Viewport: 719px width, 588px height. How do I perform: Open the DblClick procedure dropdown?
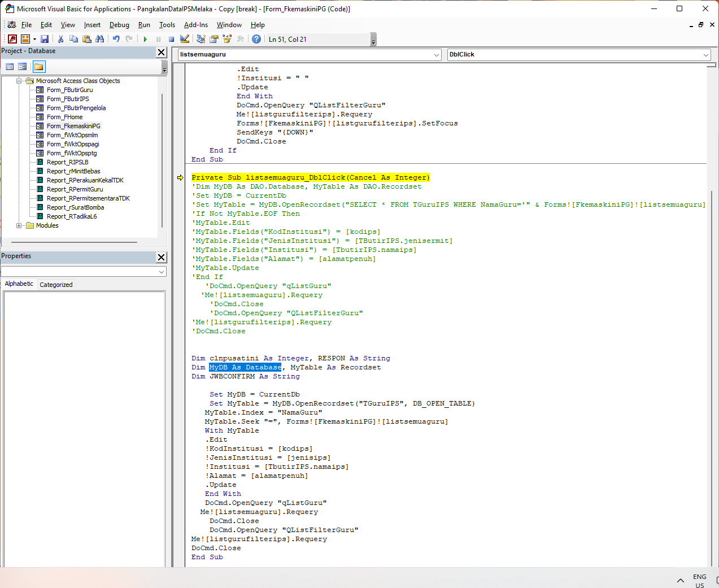click(705, 55)
